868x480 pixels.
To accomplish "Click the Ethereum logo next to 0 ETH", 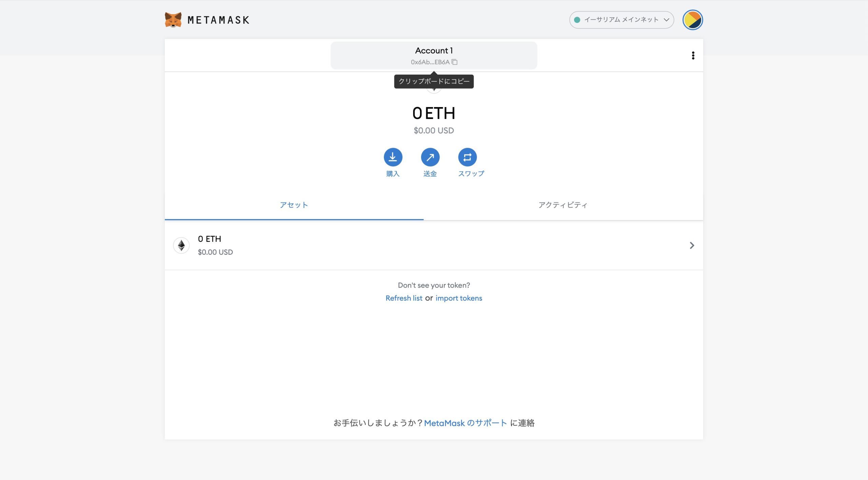I will pyautogui.click(x=181, y=245).
